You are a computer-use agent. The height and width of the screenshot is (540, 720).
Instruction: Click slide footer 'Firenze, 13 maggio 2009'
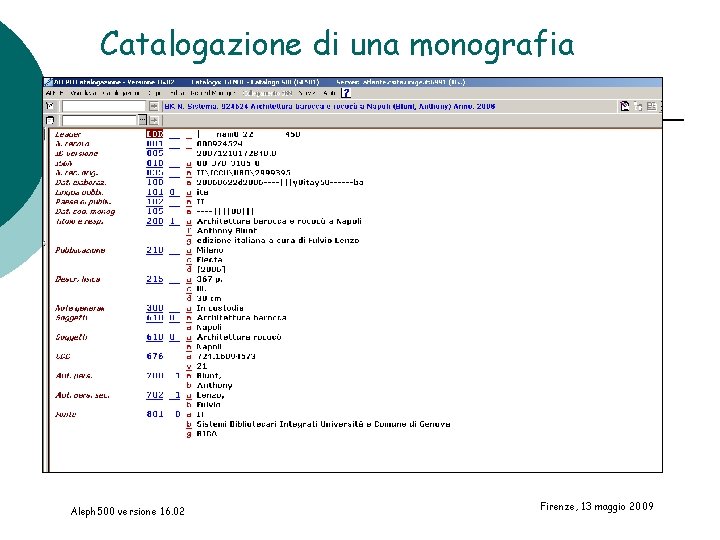(x=596, y=506)
